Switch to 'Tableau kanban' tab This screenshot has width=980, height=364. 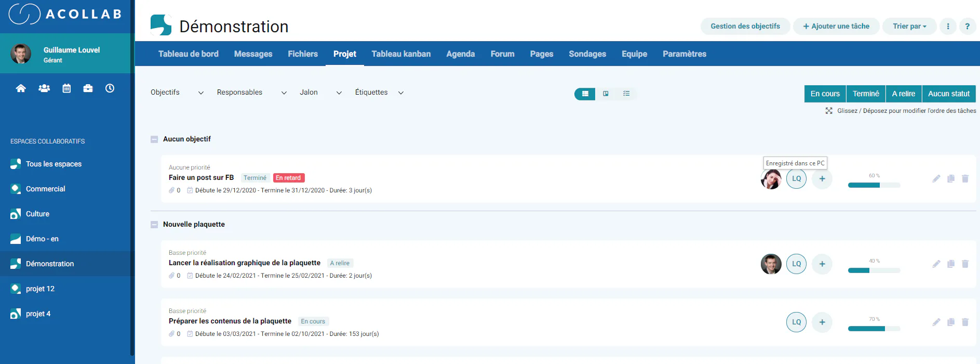(401, 54)
